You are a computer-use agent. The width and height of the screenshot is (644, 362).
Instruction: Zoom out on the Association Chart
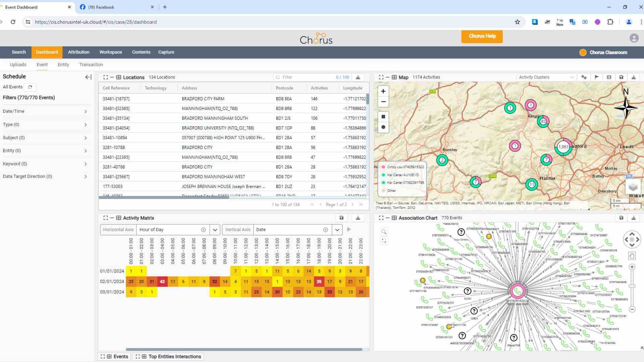(632, 309)
